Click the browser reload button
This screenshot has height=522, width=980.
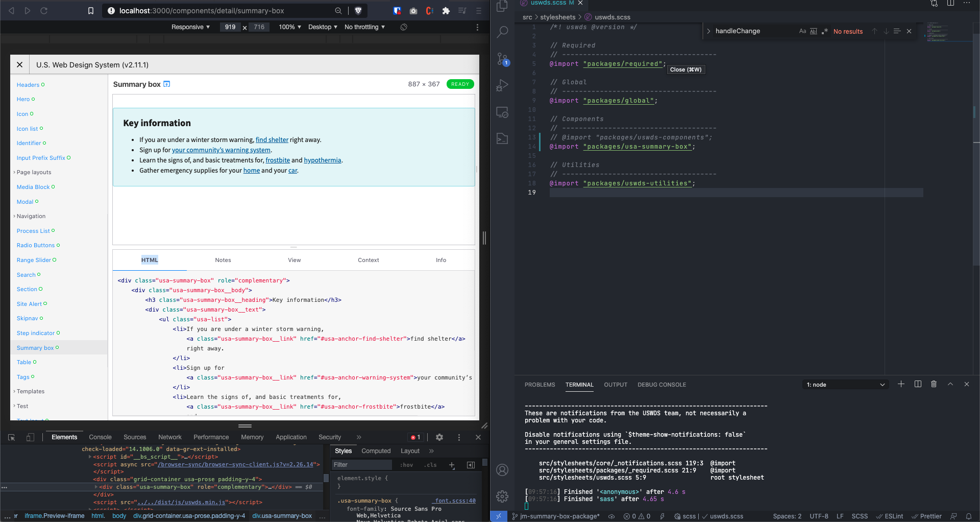[44, 11]
